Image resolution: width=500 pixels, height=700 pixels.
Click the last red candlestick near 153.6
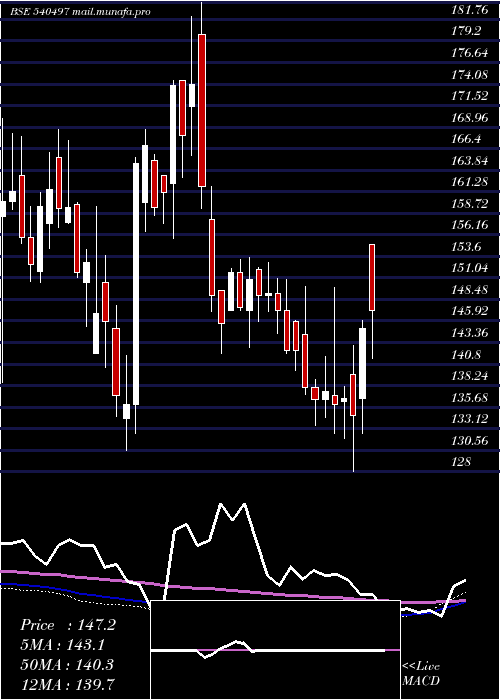[371, 277]
